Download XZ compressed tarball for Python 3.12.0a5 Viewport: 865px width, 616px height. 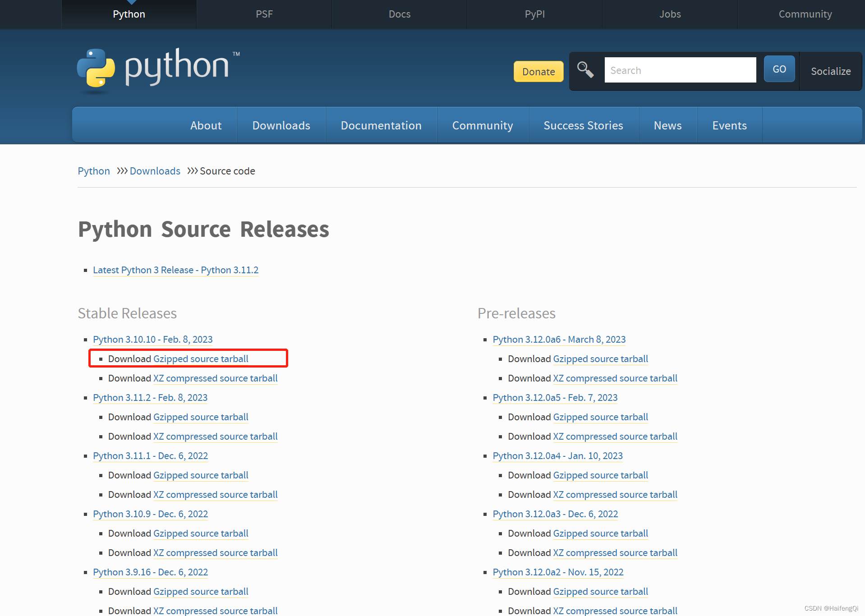[x=615, y=437]
